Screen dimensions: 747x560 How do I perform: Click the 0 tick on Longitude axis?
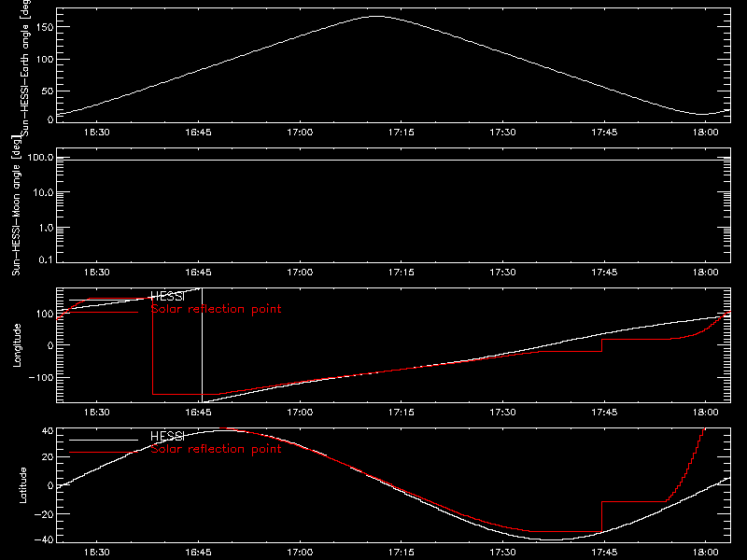50,345
